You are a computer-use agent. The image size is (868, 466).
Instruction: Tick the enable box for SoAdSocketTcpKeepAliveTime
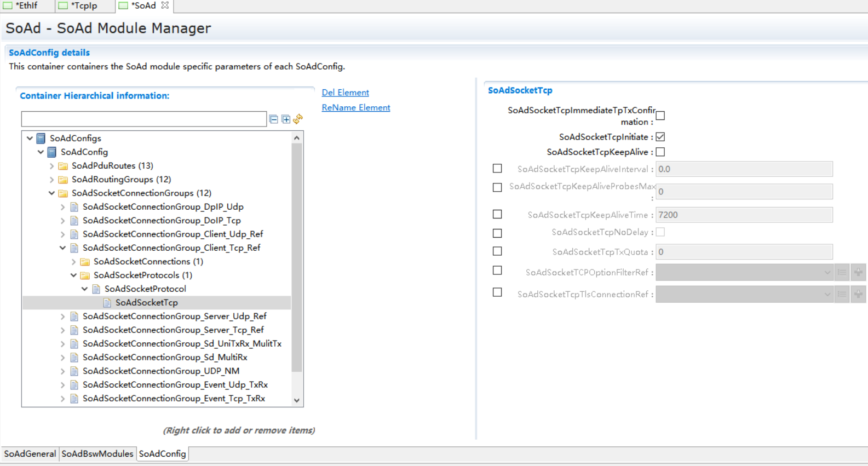(497, 215)
